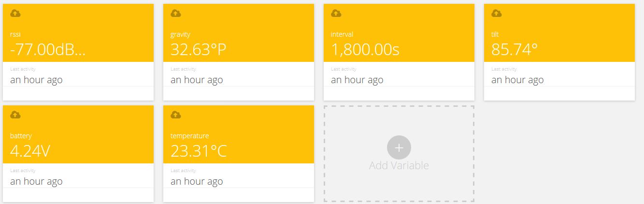The width and height of the screenshot is (644, 204).
Task: Click the cloud upload icon on interval card
Action: (336, 14)
